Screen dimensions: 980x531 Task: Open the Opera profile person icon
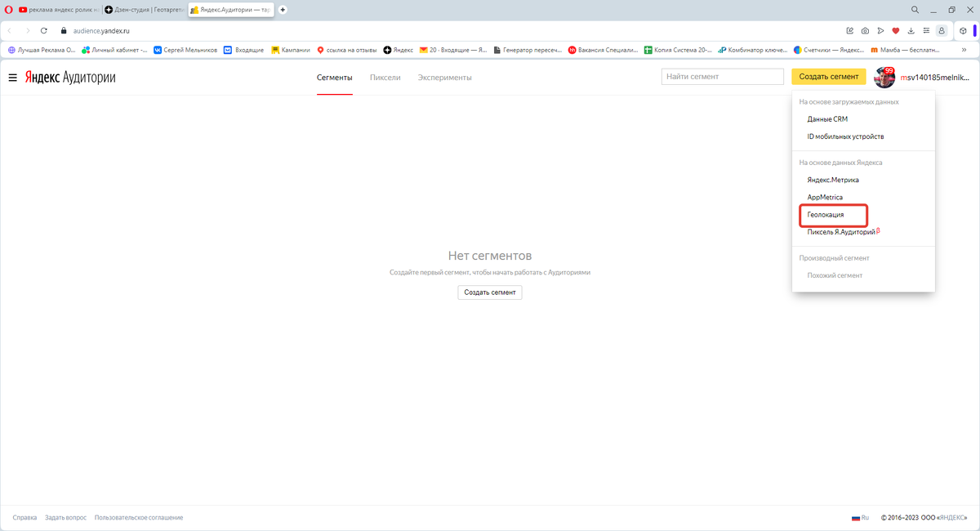point(941,30)
